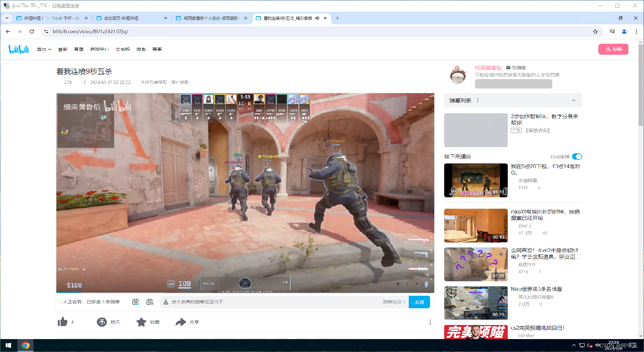Switch to 动态首页-哔哩哔哩 tab
644x352 pixels.
132,18
